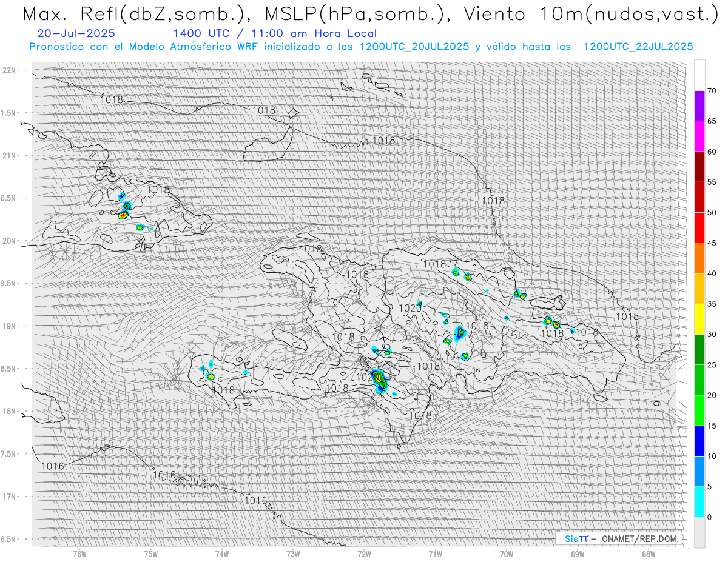Click the cyan 0–5 dBZ color band
The height and width of the screenshot is (562, 728).
pos(699,501)
